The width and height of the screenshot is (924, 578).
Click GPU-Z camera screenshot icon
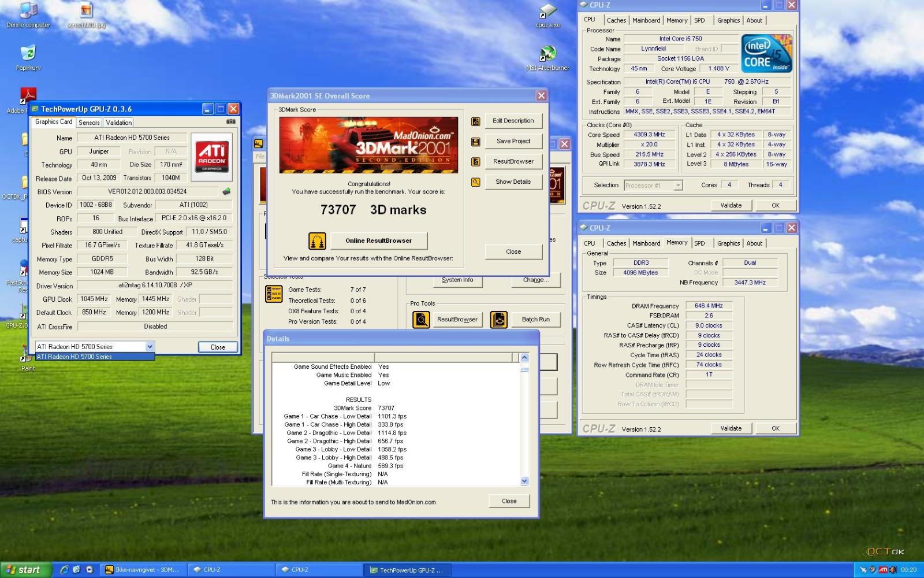(230, 122)
